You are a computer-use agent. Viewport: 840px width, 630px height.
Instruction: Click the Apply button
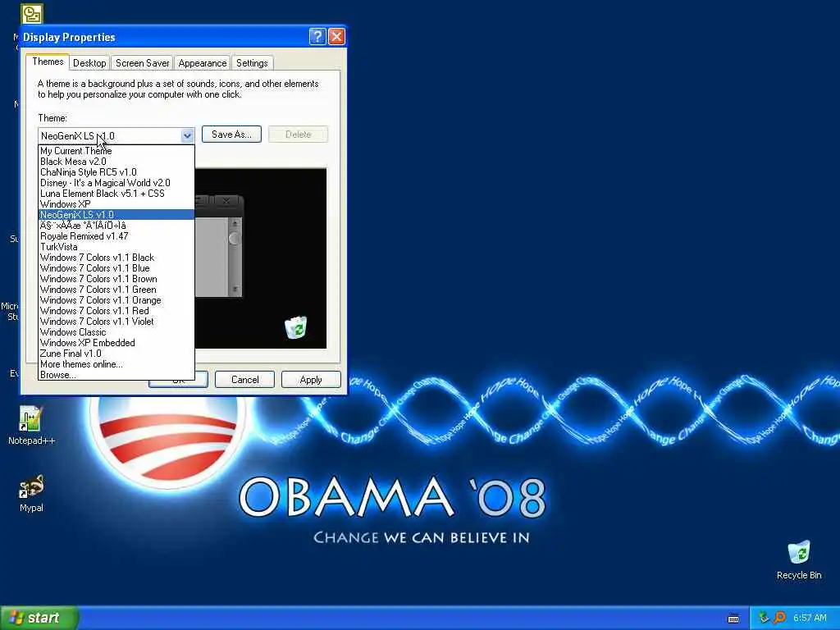311,380
